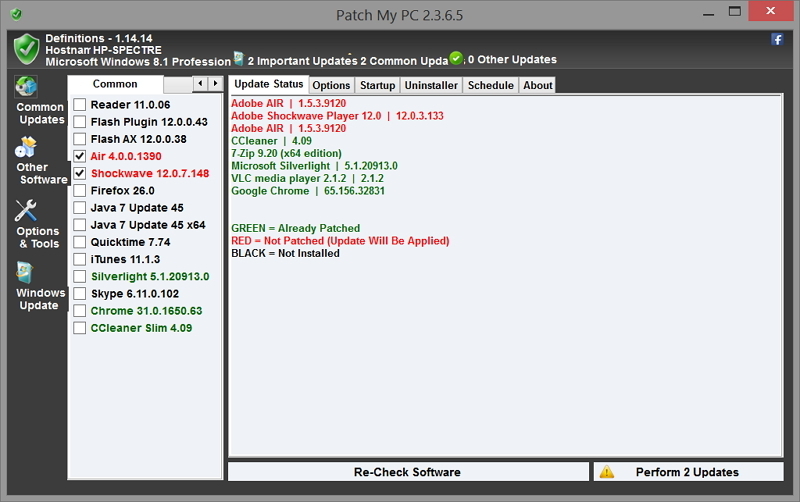Check the Firefox 26.0 checkbox

pos(80,190)
